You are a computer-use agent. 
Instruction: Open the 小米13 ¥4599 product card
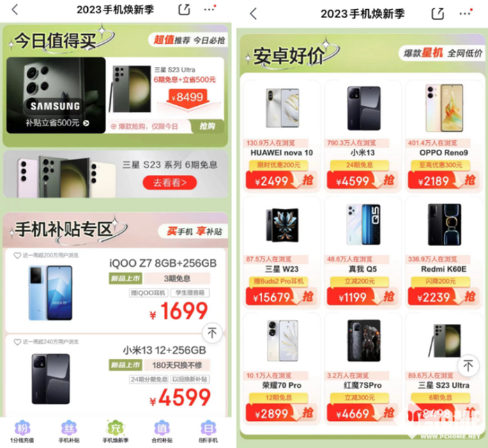[x=363, y=136]
